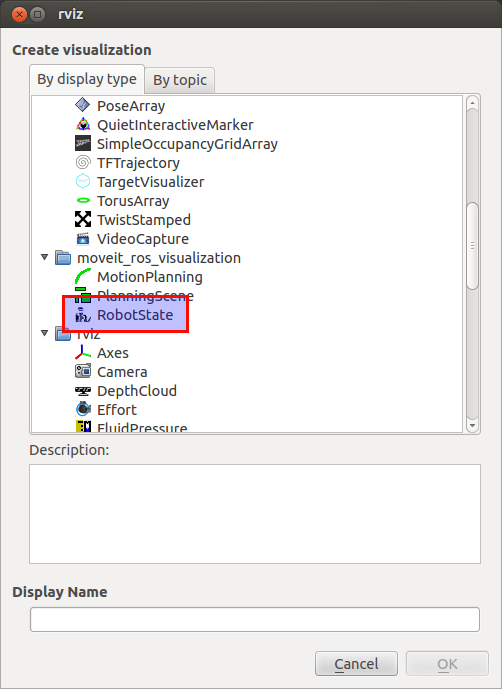
Task: Pick the MotionPlanning green arc icon
Action: pos(83,277)
